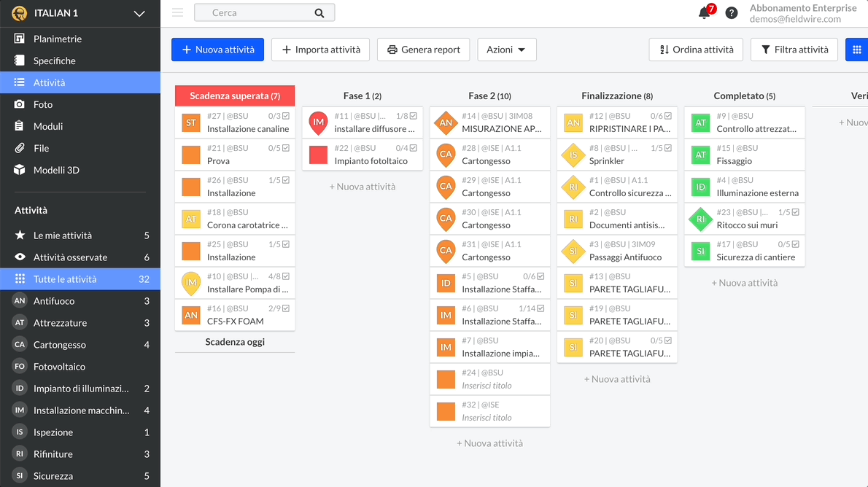Viewport: 868px width, 487px height.
Task: Click the Nuova attività button
Action: tap(217, 50)
